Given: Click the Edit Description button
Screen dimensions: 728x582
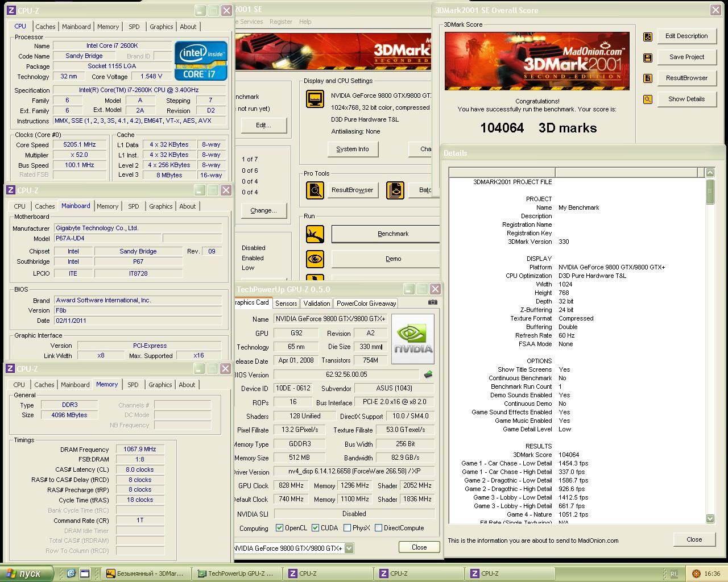Looking at the screenshot, I should coord(686,36).
